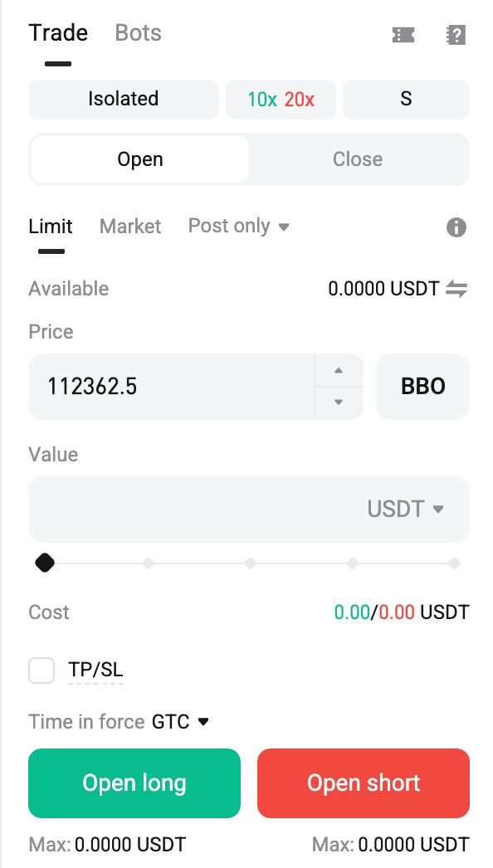
Task: Switch to the Bots tab
Action: coord(138,33)
